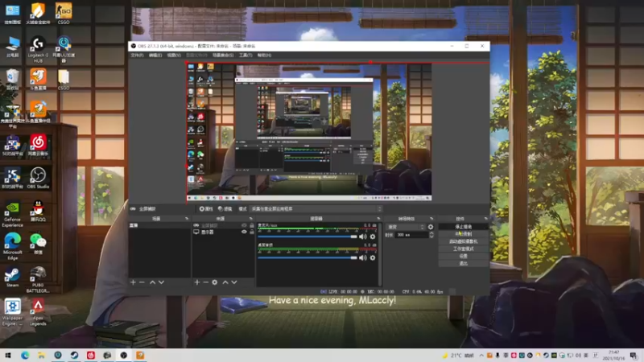
Task: Toggle visibility of the 显示器 display source
Action: coord(244,232)
